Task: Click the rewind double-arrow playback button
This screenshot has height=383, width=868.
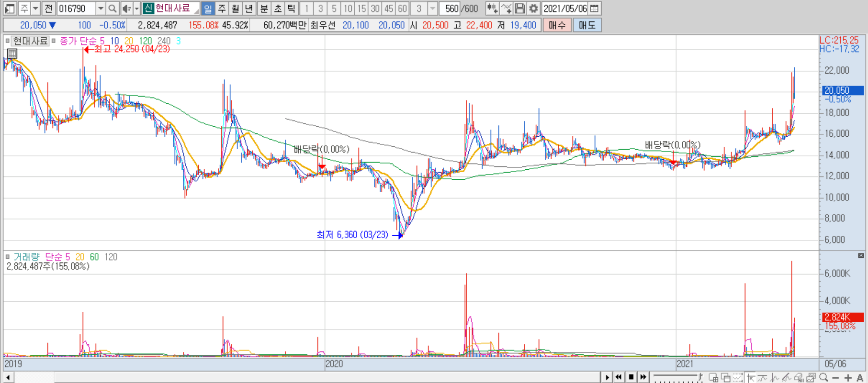Action: [619, 377]
